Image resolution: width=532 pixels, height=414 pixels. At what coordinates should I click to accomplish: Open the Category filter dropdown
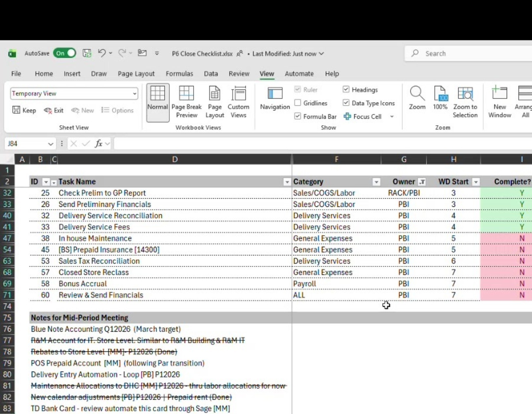[x=376, y=182]
